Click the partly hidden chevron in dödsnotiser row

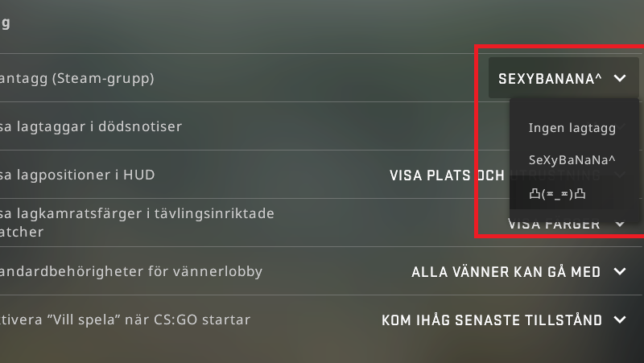[x=621, y=126]
